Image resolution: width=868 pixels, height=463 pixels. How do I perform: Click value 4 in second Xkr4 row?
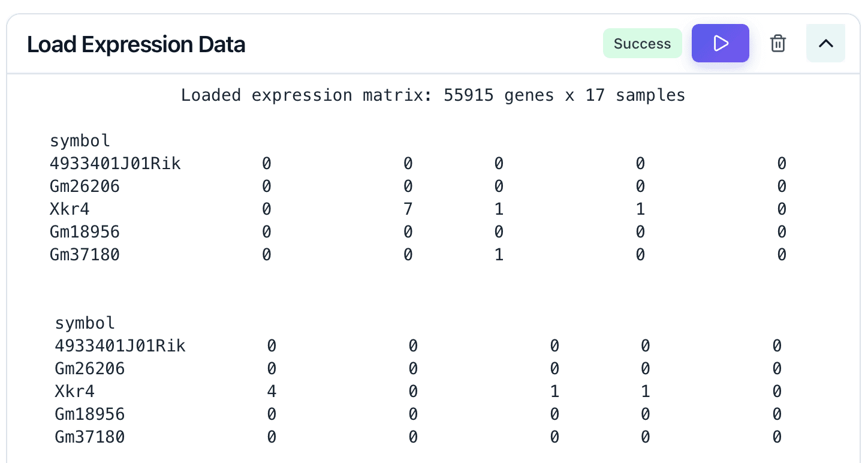tap(272, 392)
